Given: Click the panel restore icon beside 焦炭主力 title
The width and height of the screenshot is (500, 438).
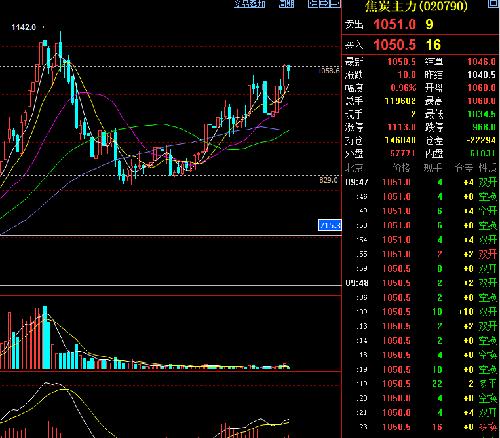Looking at the screenshot, I should pyautogui.click(x=493, y=3).
